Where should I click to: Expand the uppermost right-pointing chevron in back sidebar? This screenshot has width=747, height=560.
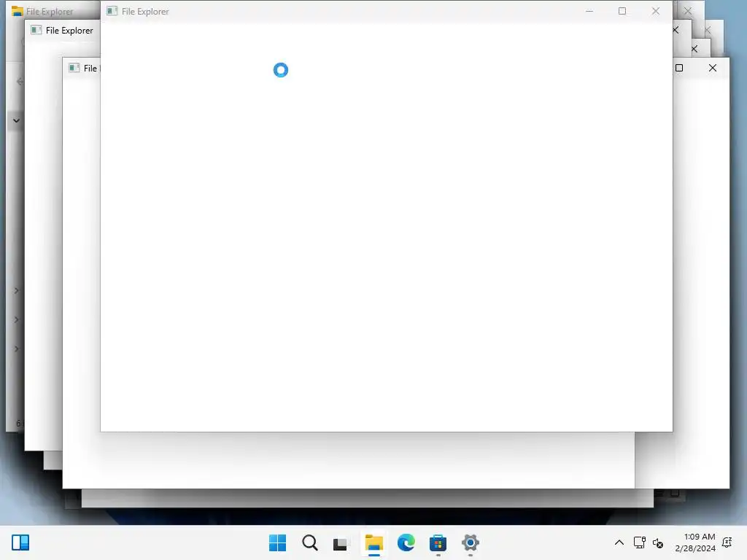pyautogui.click(x=17, y=290)
